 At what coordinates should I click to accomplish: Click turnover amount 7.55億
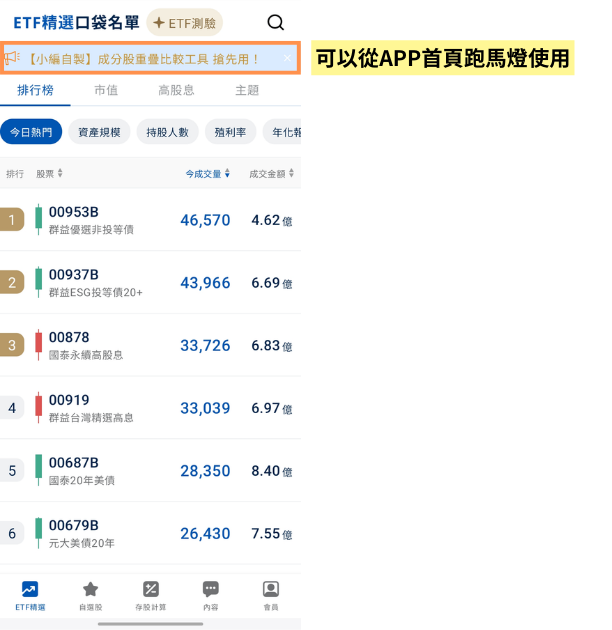pyautogui.click(x=272, y=534)
